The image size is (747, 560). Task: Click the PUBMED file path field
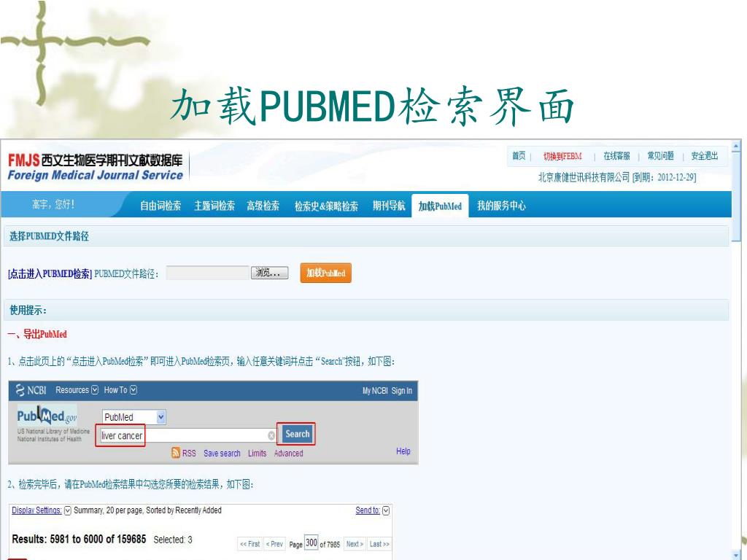pos(208,273)
